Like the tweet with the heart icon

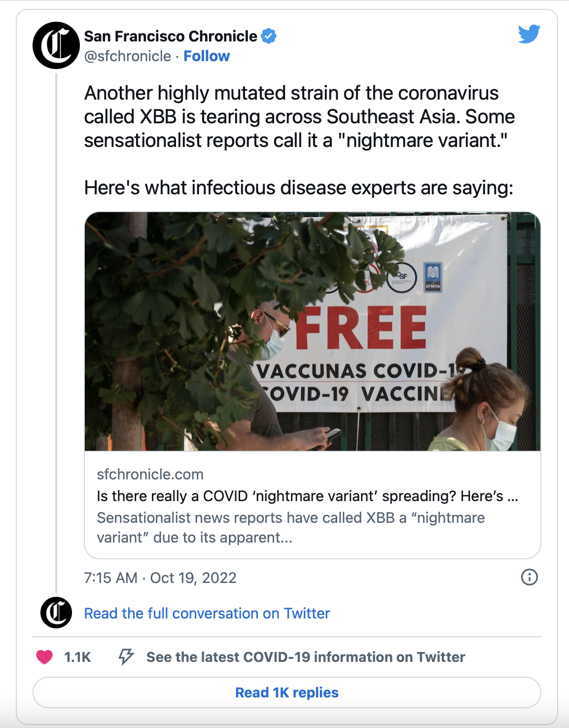(x=44, y=657)
